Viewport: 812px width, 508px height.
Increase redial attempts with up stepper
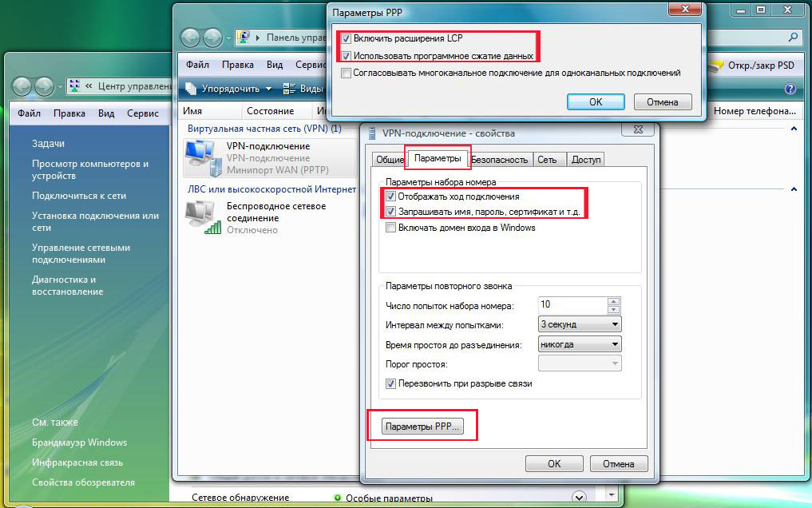(614, 301)
